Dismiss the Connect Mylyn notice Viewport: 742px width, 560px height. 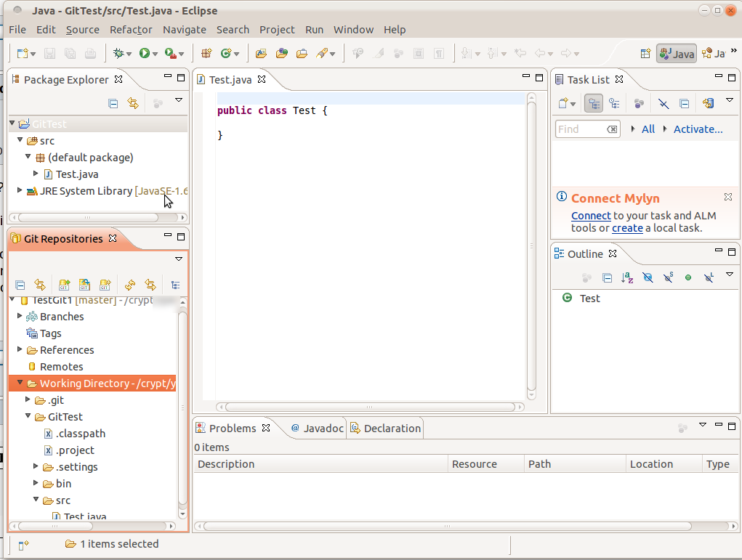click(728, 197)
